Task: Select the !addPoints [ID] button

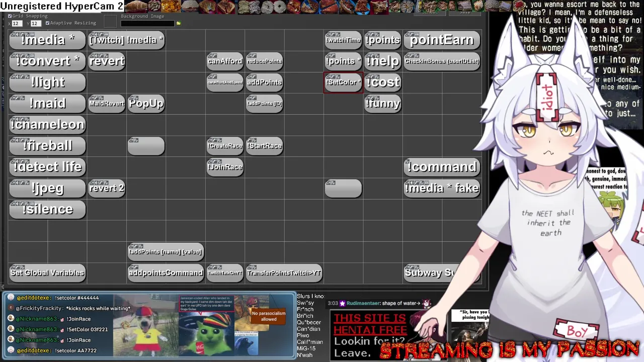Action: click(x=265, y=104)
